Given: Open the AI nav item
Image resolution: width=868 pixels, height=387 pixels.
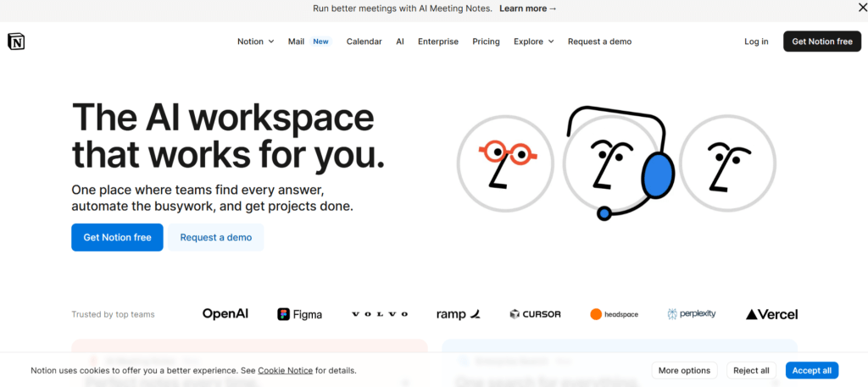Looking at the screenshot, I should click(x=400, y=41).
